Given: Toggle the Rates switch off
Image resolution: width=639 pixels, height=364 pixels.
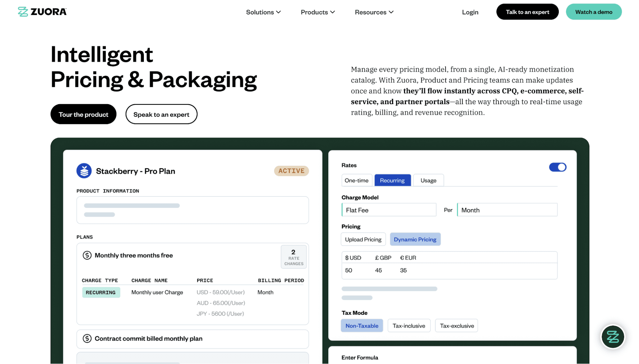Looking at the screenshot, I should [557, 167].
